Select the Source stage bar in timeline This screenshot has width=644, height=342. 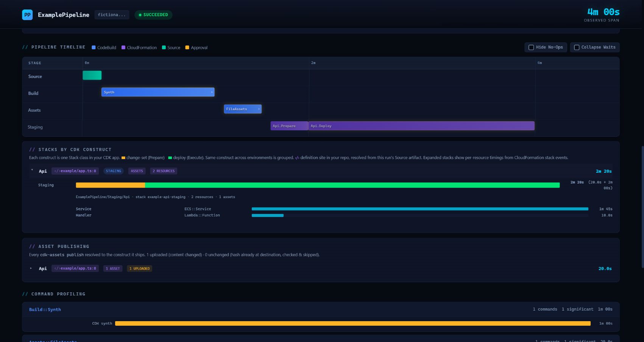(x=92, y=75)
